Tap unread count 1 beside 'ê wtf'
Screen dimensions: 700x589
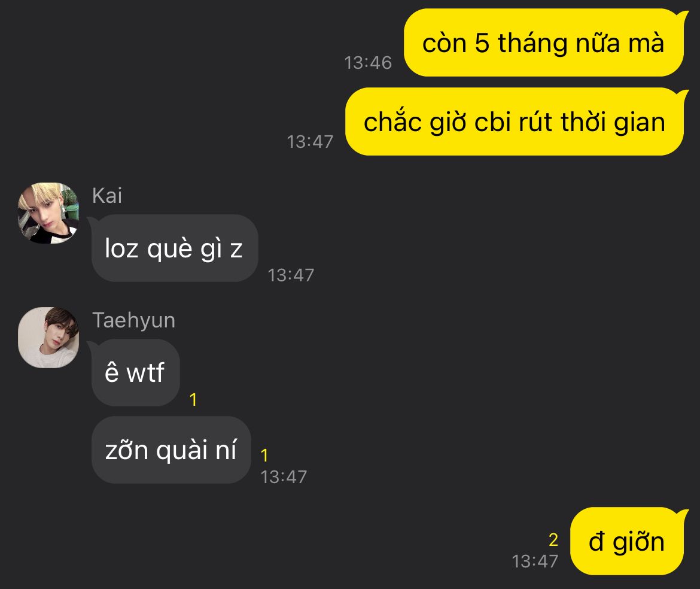(193, 400)
